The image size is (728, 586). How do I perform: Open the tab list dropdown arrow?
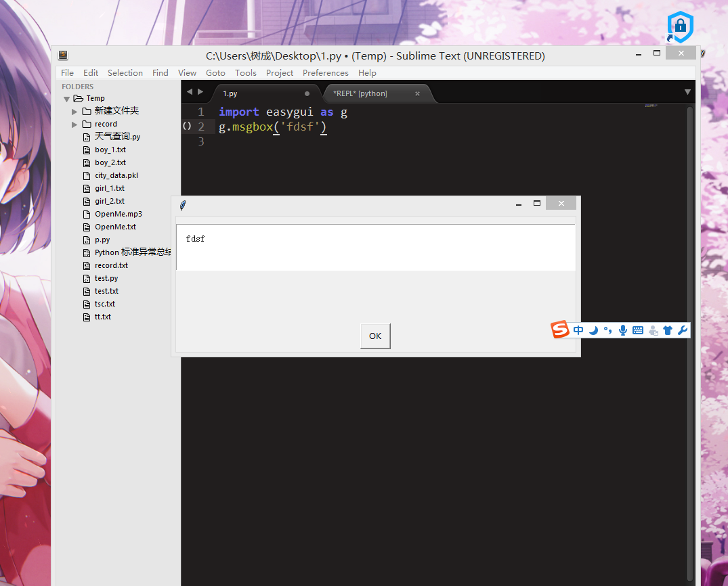(687, 92)
